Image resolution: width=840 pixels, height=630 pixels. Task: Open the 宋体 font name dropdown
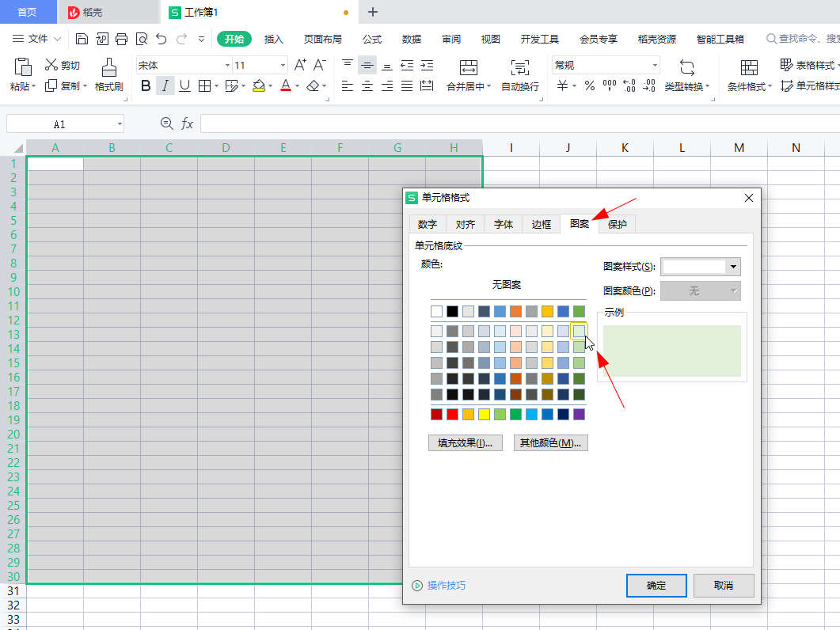click(x=227, y=66)
